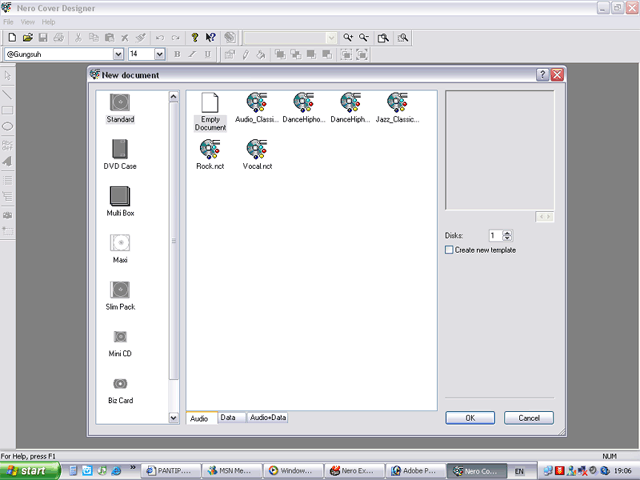
Task: Pick the Rock.nct template
Action: pyautogui.click(x=210, y=154)
